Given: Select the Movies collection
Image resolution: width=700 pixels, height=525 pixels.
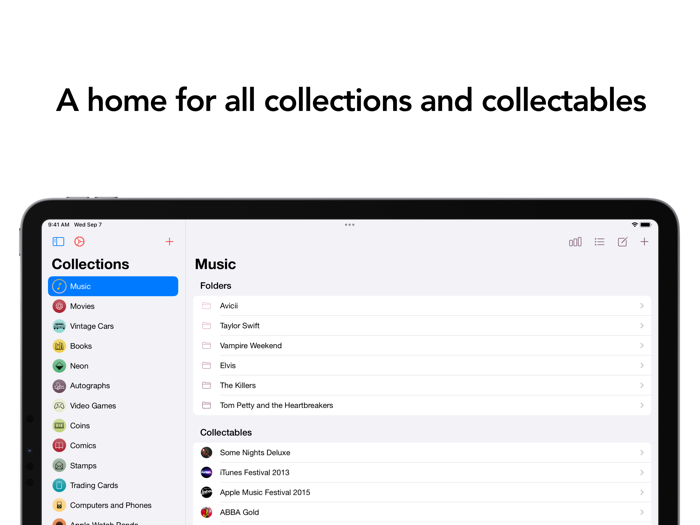Looking at the screenshot, I should 113,306.
